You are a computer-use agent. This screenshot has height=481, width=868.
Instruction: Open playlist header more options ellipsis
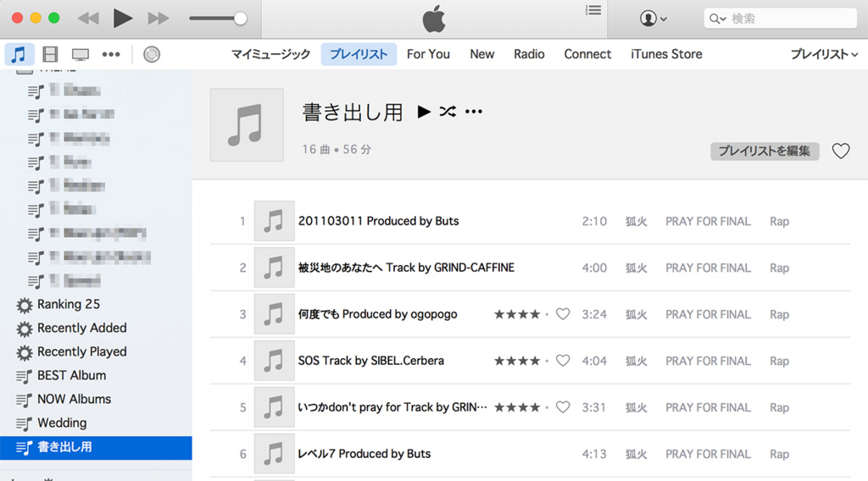(x=474, y=112)
